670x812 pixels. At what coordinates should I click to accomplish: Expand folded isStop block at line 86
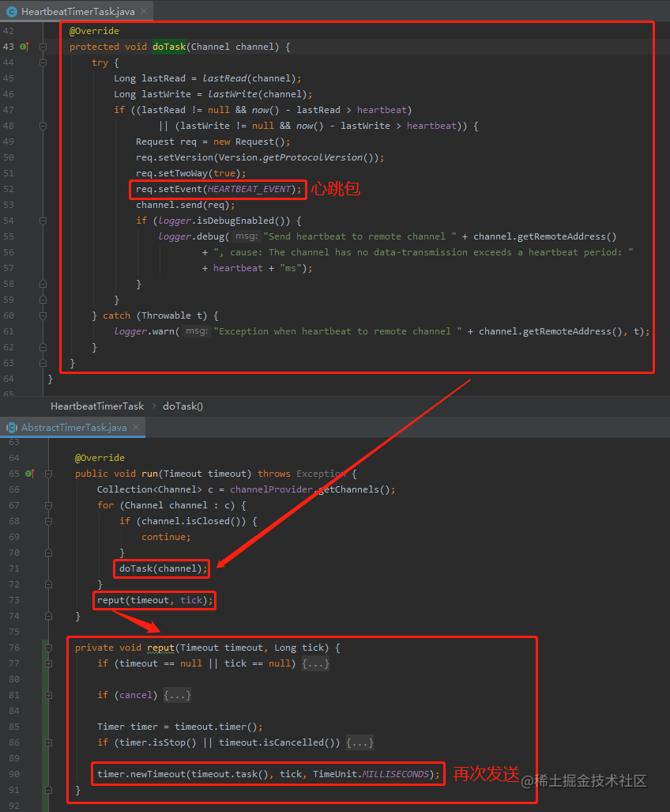(48, 742)
